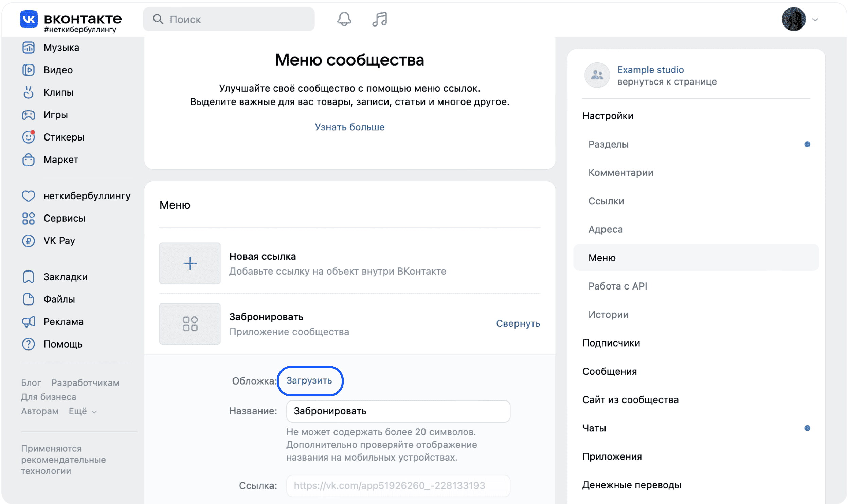Click the Музыка sidebar icon
Image resolution: width=849 pixels, height=504 pixels.
[29, 48]
